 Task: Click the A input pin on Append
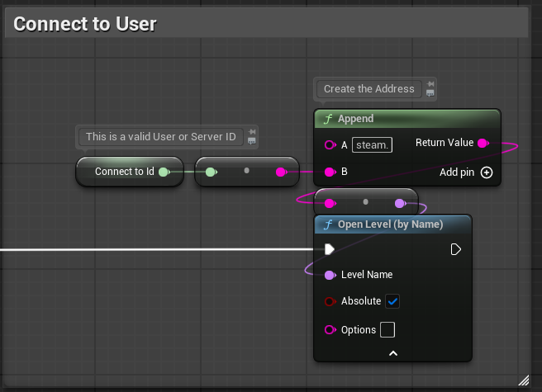pyautogui.click(x=330, y=145)
